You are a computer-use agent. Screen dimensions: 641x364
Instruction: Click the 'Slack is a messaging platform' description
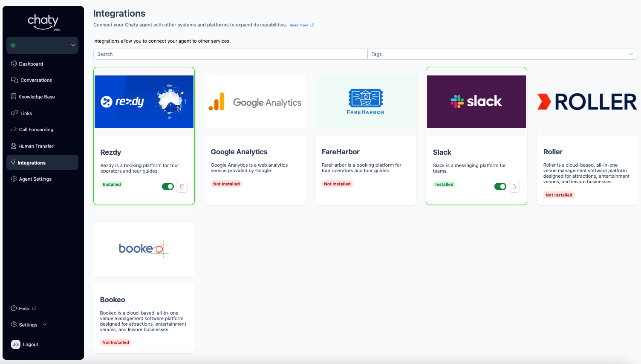pyautogui.click(x=469, y=168)
